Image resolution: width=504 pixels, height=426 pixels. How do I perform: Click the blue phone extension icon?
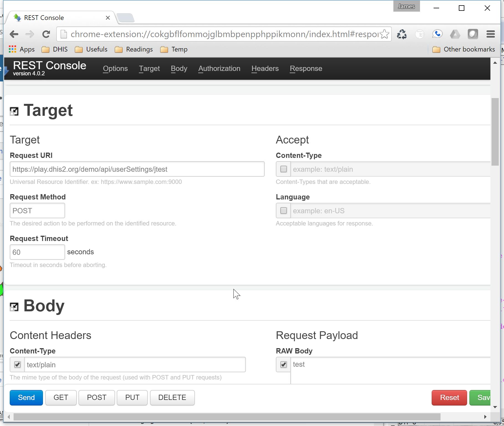437,34
